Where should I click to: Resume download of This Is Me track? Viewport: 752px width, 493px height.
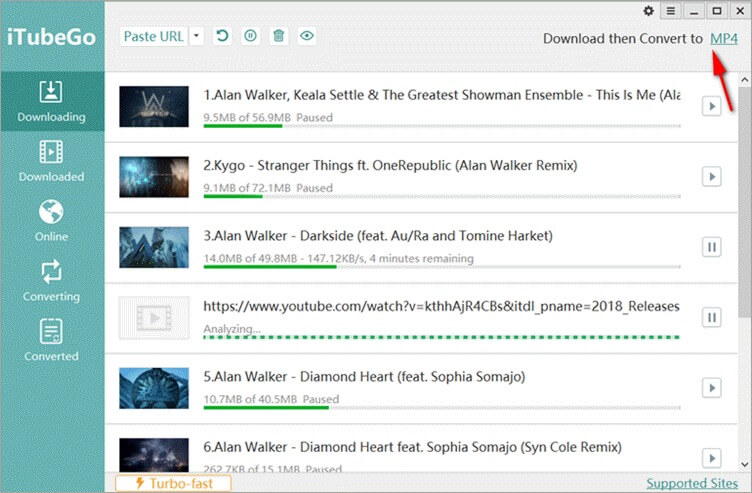pyautogui.click(x=712, y=106)
